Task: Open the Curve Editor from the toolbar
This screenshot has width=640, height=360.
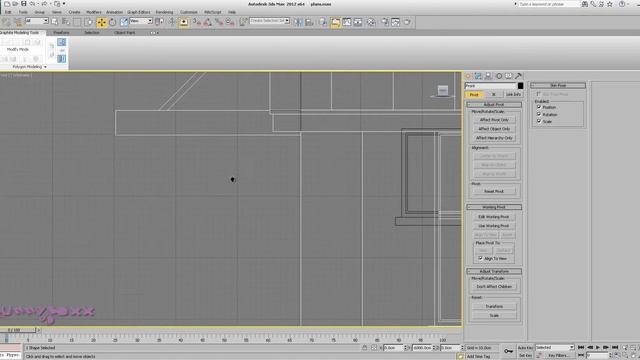Action: (x=347, y=22)
